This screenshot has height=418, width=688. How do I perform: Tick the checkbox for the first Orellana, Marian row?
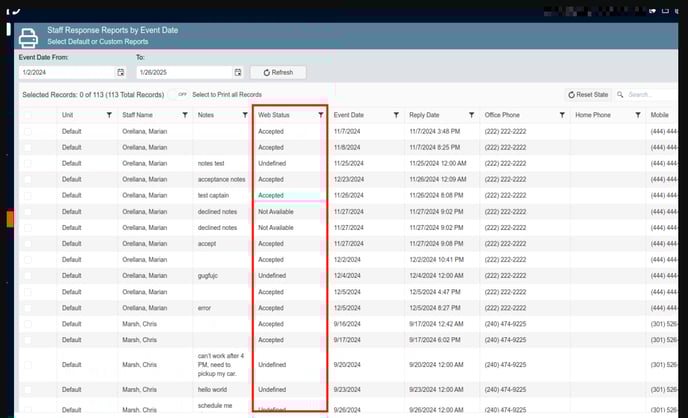(x=28, y=131)
